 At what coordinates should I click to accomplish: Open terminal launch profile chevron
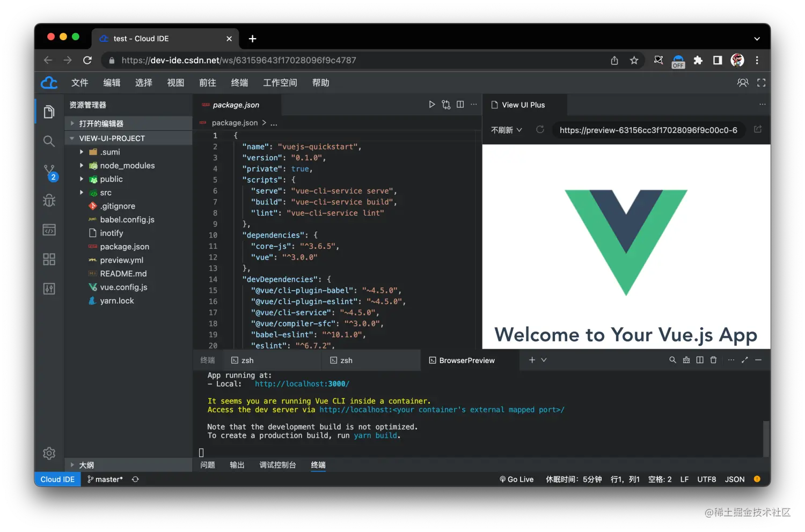click(x=544, y=360)
